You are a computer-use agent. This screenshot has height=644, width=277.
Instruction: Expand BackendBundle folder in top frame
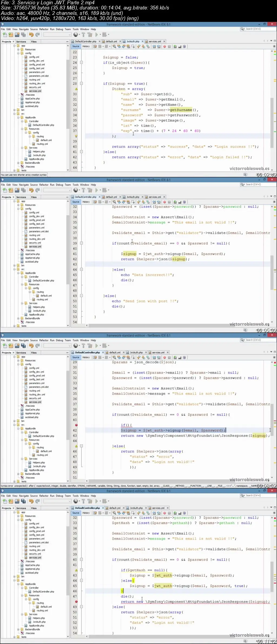tap(18, 163)
